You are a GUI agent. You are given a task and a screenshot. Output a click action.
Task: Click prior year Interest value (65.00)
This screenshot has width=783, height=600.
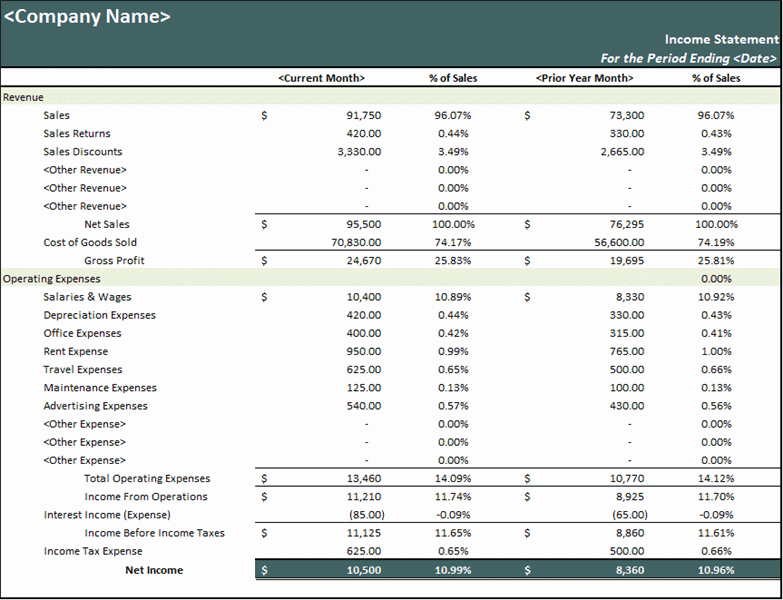click(x=630, y=515)
